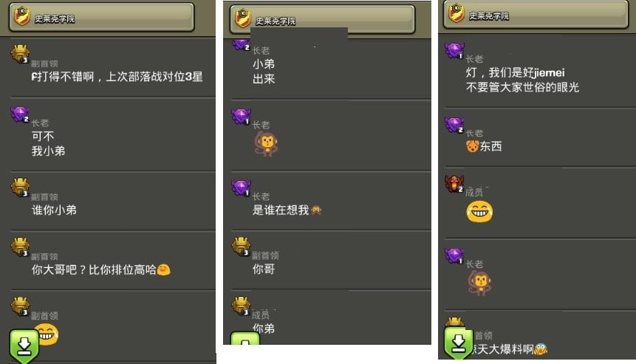This screenshot has height=364, width=636.
Task: Click the gold league badge beside '打得不错啊'
Action: tap(20, 54)
